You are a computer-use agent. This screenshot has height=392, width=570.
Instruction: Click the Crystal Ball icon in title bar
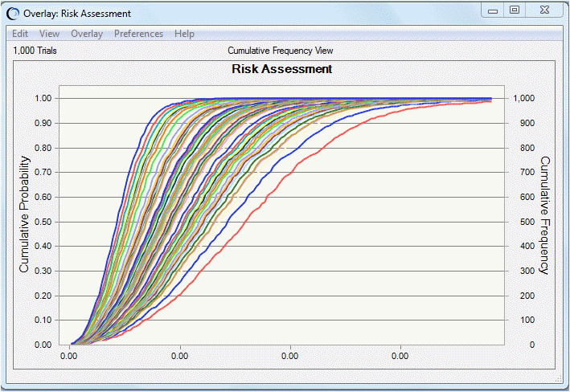(x=13, y=14)
